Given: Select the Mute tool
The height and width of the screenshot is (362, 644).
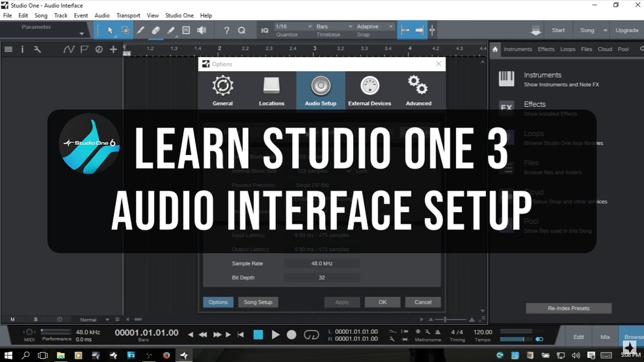Looking at the screenshot, I should click(x=186, y=30).
